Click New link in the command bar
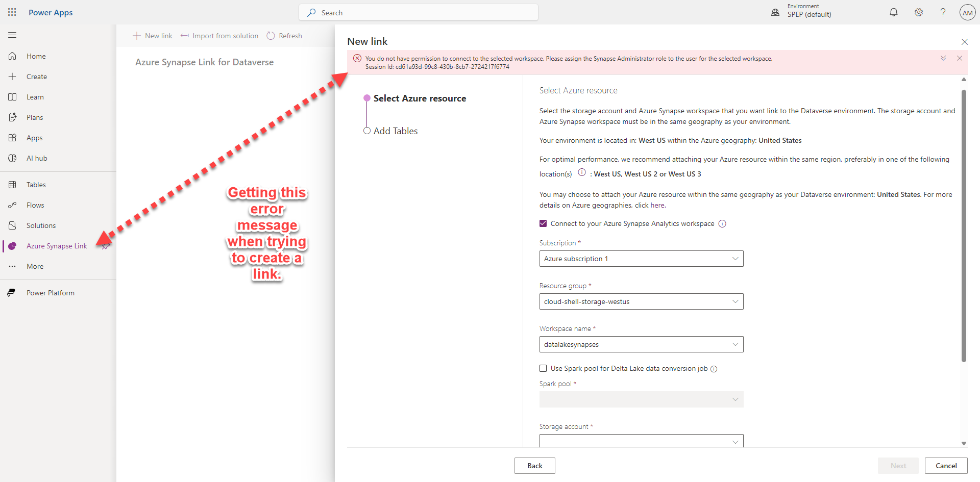 point(153,36)
